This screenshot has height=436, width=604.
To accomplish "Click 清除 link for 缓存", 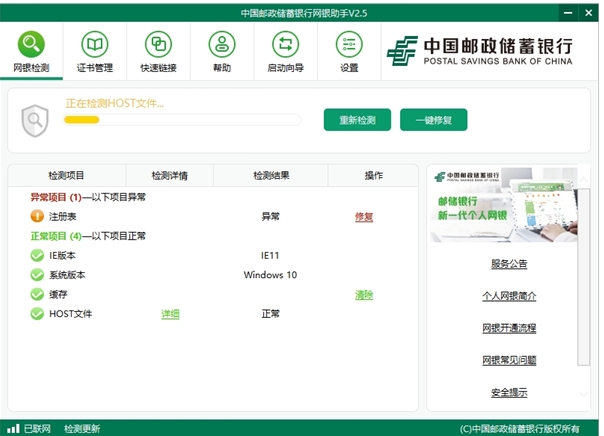I will point(364,295).
